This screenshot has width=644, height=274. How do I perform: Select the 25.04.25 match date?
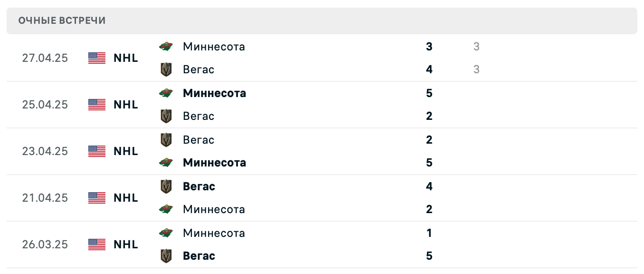45,105
